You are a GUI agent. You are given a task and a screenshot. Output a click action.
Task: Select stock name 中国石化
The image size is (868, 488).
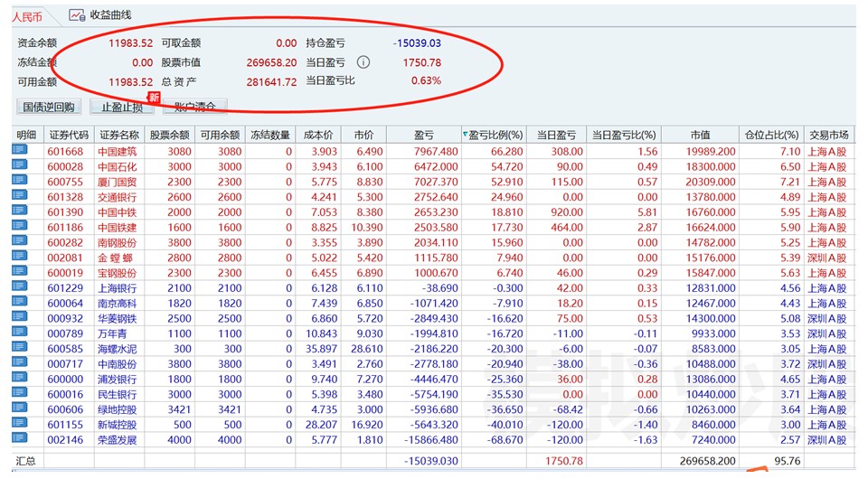(x=117, y=167)
